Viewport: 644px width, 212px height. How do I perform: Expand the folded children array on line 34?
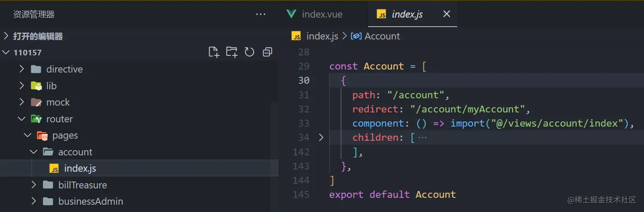point(321,138)
